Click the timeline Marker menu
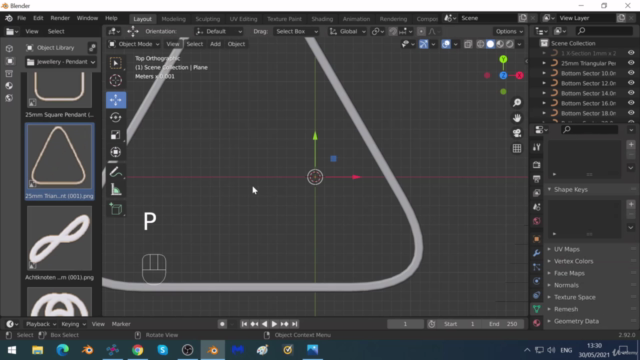640x360 pixels. pyautogui.click(x=121, y=324)
